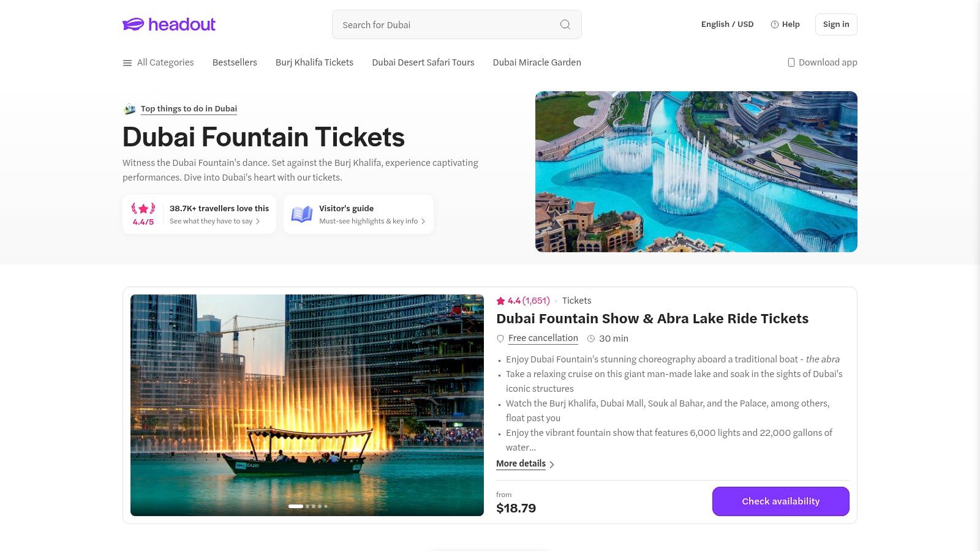Follow Top things to do in Dubai link
Screen dimensions: 980x551
[x=189, y=108]
